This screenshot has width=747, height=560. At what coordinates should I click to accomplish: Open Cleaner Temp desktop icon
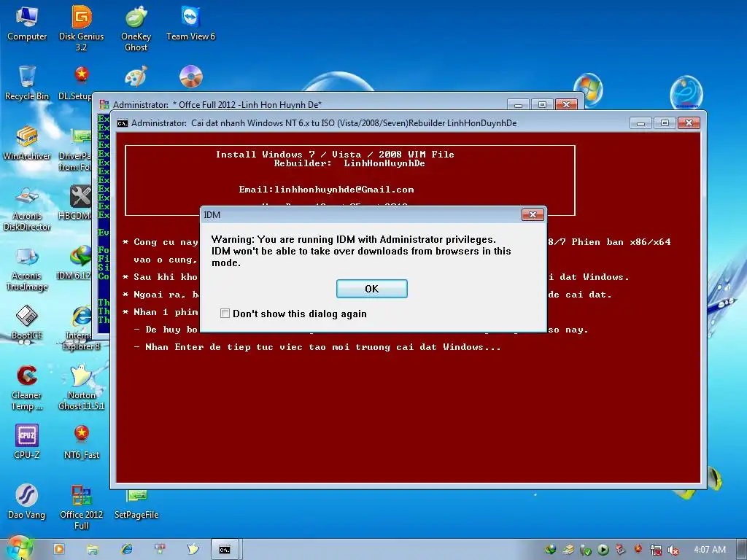click(27, 389)
